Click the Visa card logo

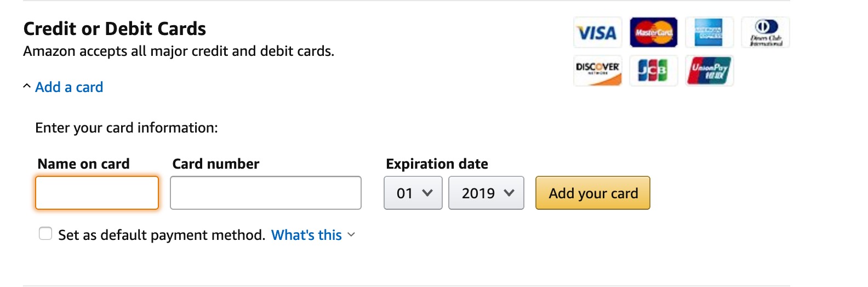[597, 33]
